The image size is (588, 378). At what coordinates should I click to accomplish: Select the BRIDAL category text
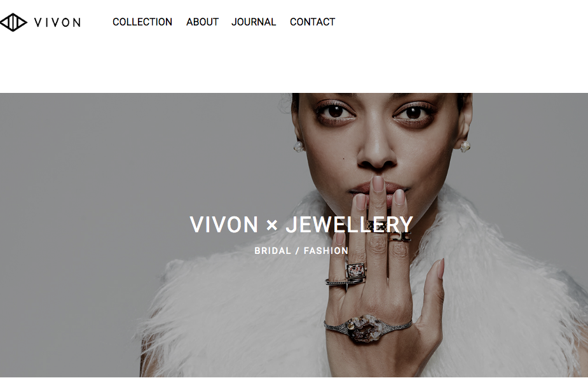coord(273,251)
